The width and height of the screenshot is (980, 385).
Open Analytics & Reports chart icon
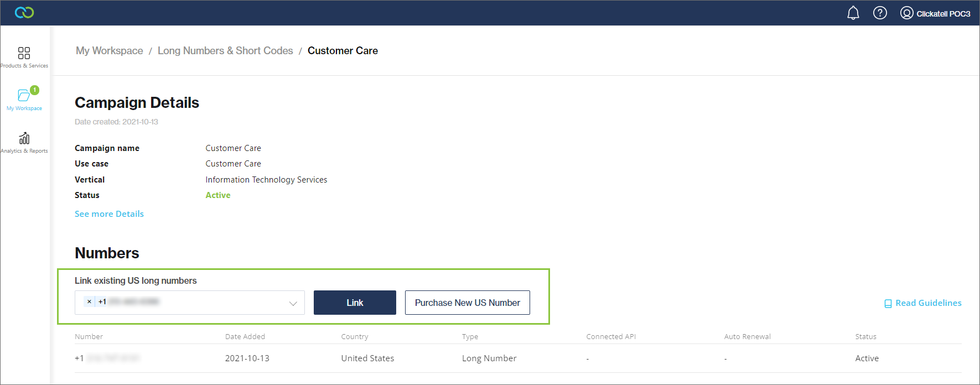tap(24, 138)
